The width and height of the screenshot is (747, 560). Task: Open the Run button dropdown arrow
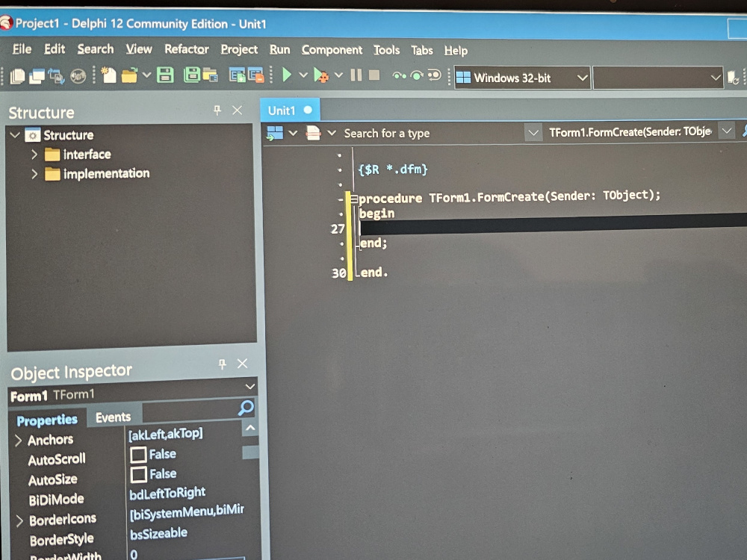pos(303,75)
